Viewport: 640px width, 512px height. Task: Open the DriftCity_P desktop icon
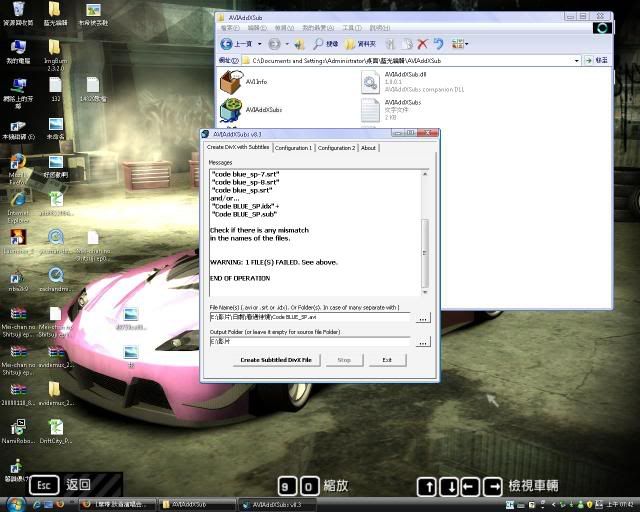(x=56, y=431)
